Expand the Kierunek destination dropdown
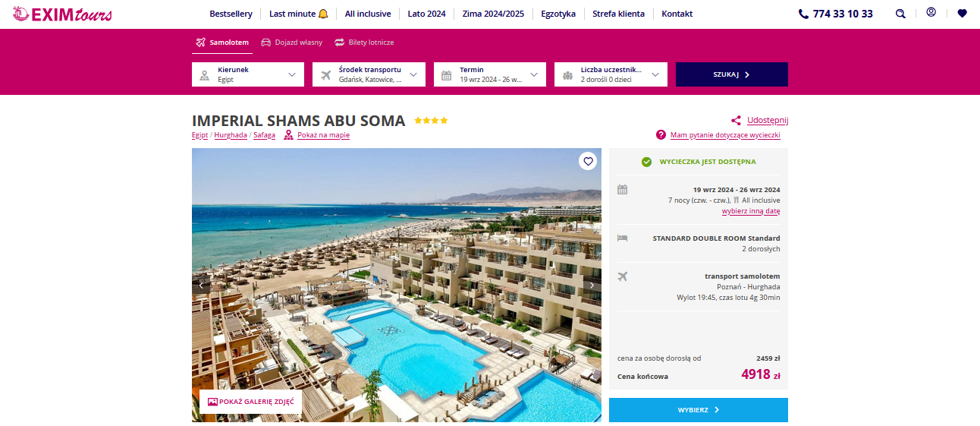980x426 pixels. [x=248, y=74]
